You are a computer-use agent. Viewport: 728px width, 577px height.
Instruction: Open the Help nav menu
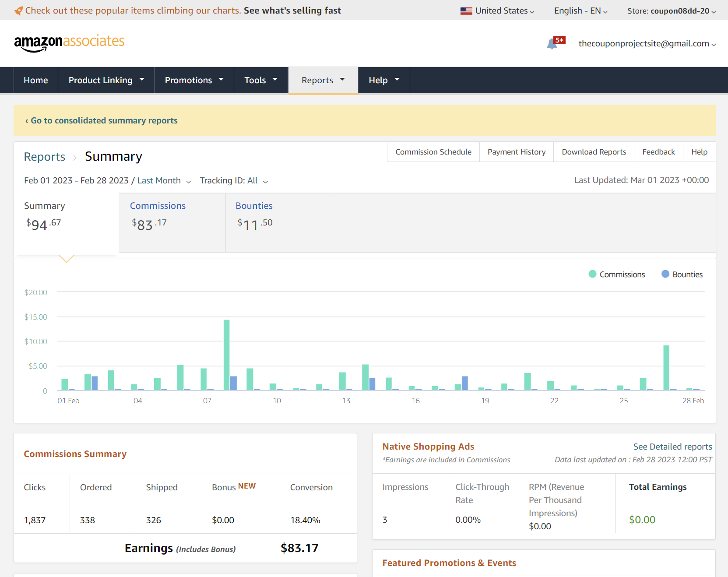coord(384,80)
